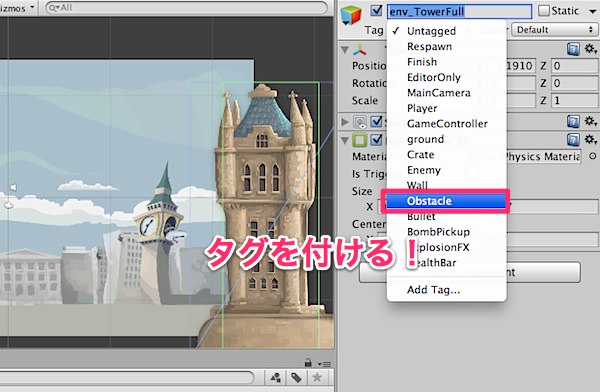Toggle the env_TowerFull active checkbox

pyautogui.click(x=377, y=11)
